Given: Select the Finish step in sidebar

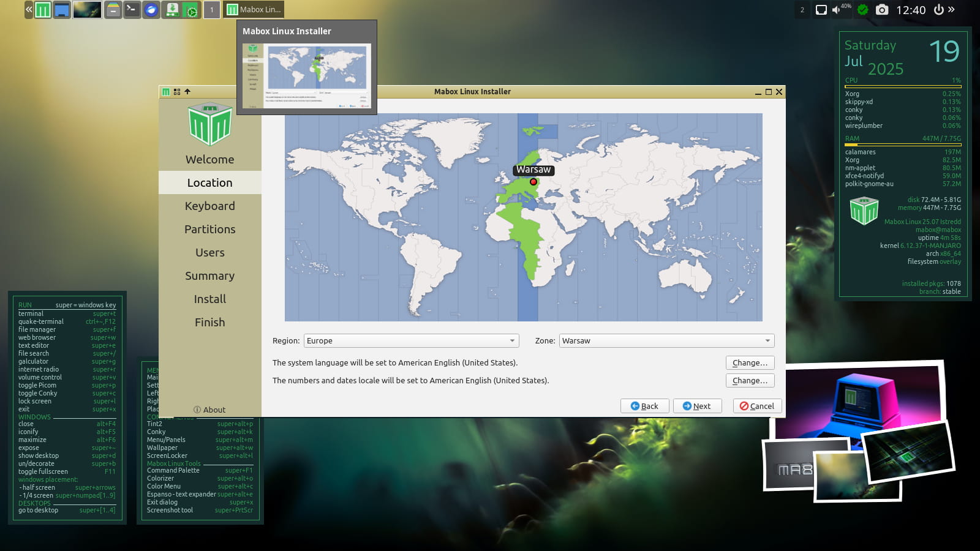Looking at the screenshot, I should tap(210, 323).
